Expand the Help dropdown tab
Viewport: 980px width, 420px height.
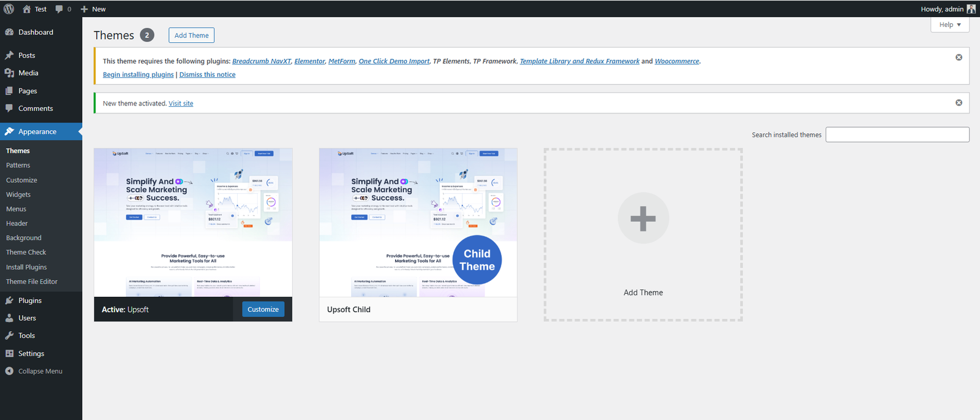(949, 25)
